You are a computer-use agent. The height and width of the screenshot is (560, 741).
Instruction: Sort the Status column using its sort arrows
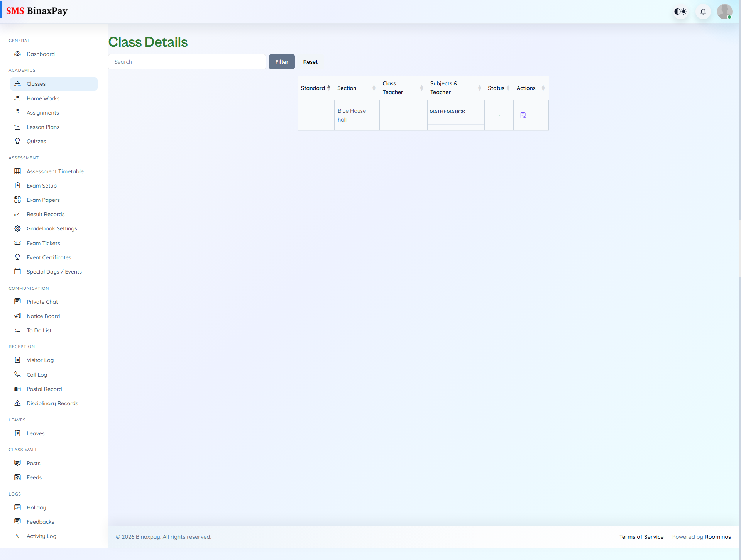pos(509,88)
